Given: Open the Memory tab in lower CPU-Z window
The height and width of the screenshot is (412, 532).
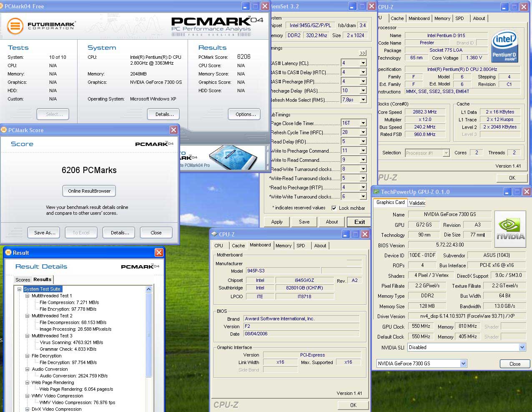Looking at the screenshot, I should (x=284, y=246).
